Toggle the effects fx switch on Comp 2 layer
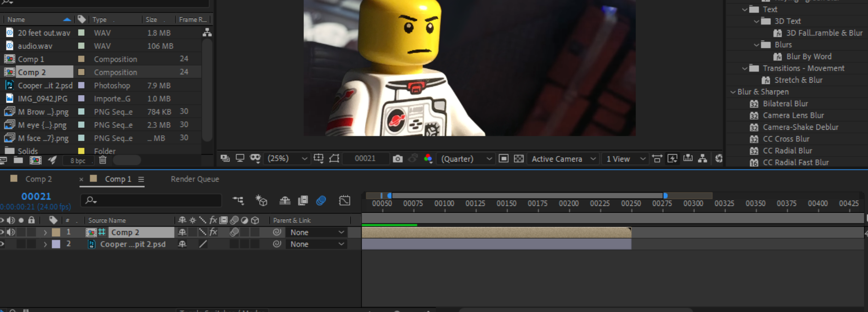The width and height of the screenshot is (868, 312). click(x=213, y=232)
